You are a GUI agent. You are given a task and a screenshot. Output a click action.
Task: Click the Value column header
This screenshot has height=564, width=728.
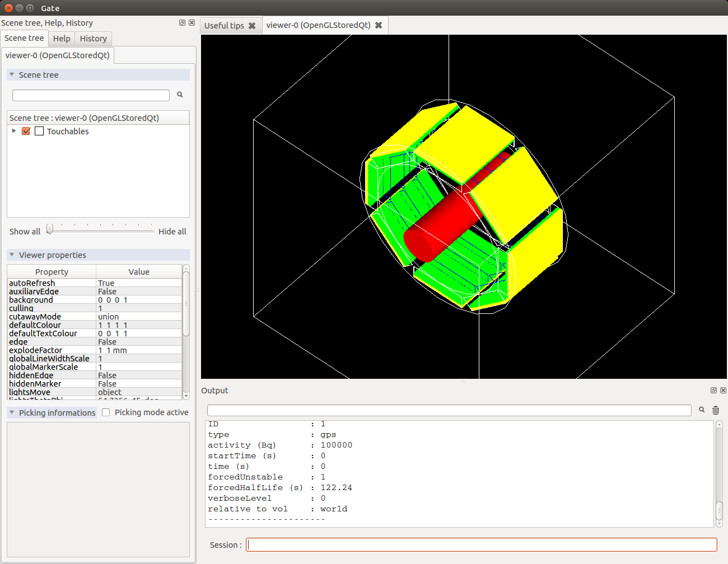tap(139, 271)
